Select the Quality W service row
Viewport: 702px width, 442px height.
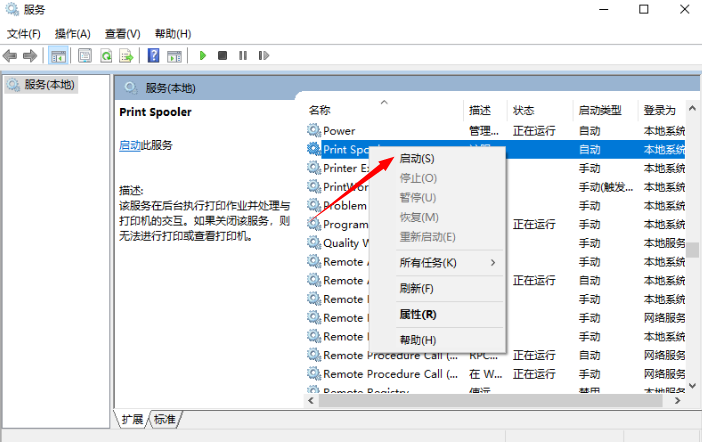coord(496,243)
